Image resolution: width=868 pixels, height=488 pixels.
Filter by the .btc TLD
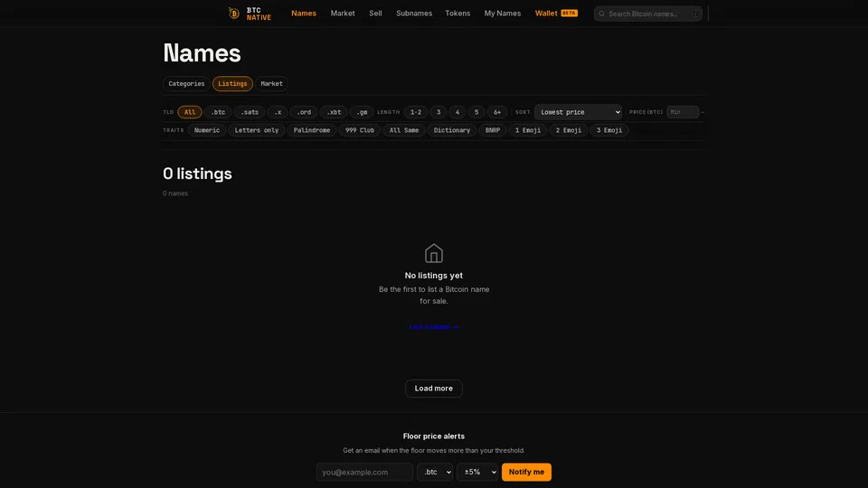click(218, 112)
